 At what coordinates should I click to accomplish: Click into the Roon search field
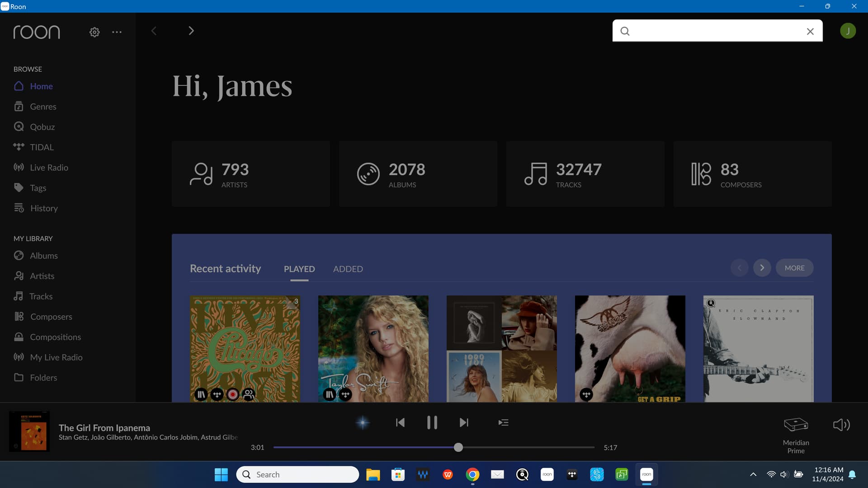click(x=717, y=31)
